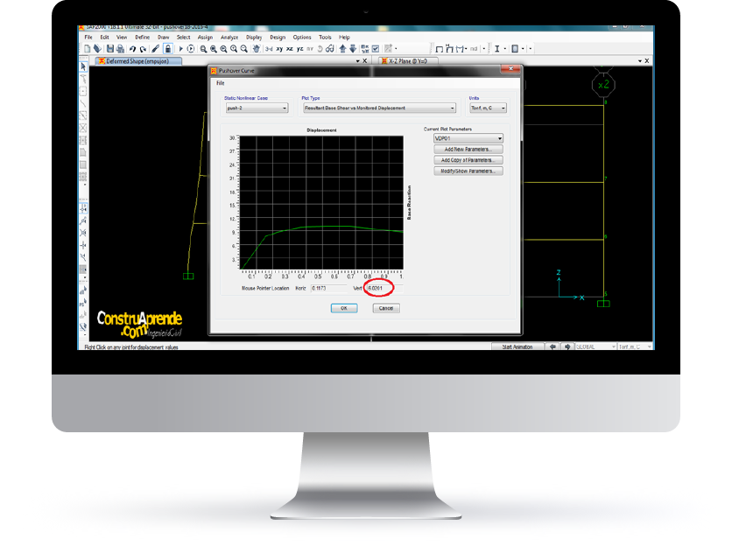
Task: Click the Horiz mouse location field
Action: (328, 289)
